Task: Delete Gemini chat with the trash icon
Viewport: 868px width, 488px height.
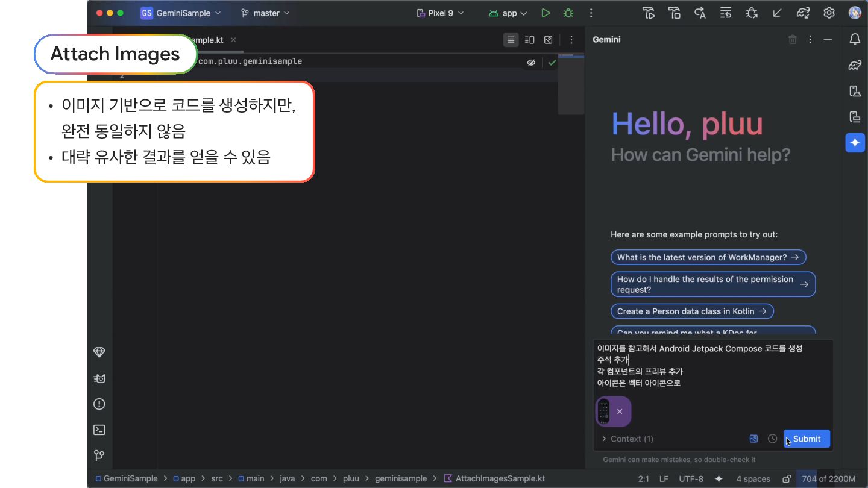Action: [793, 39]
